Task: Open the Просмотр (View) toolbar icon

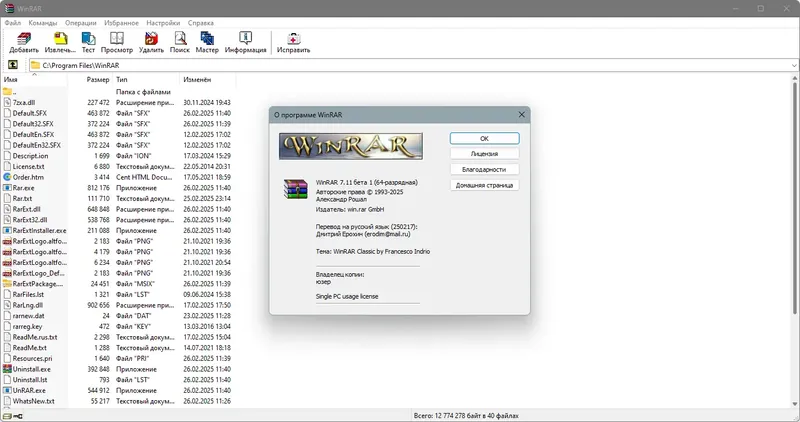Action: 117,39
